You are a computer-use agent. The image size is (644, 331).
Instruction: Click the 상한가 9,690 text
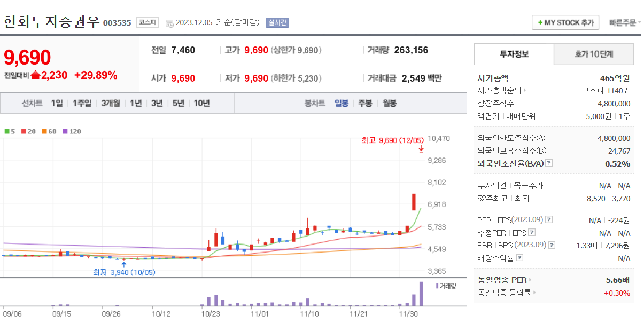296,50
